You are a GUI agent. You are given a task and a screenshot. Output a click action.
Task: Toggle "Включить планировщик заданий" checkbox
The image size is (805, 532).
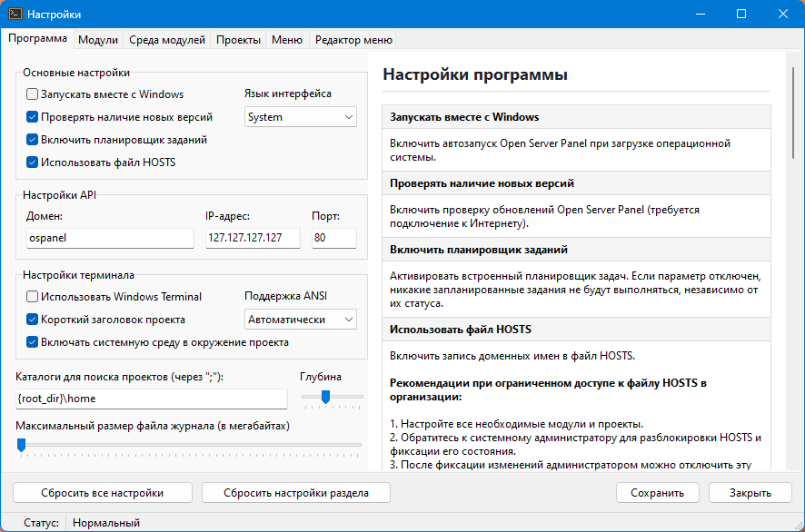coord(33,140)
